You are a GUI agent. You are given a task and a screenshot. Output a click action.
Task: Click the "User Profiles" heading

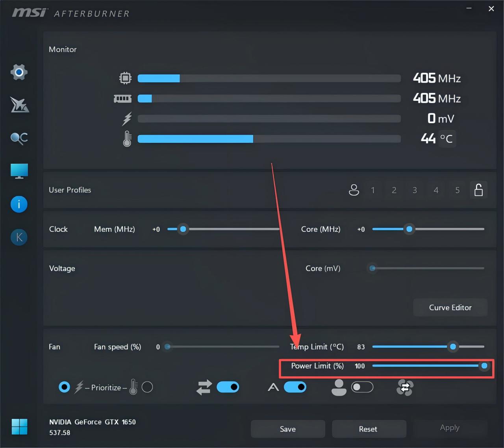[70, 190]
